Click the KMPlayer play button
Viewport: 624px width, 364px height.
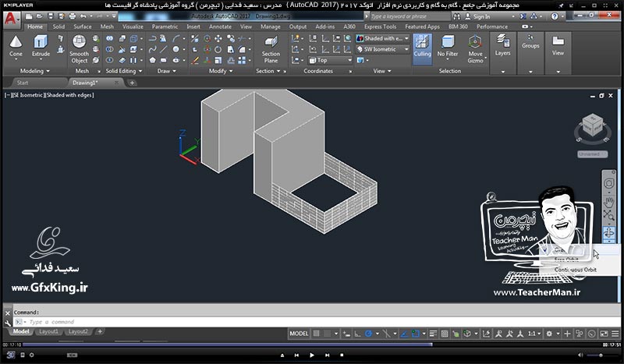[x=311, y=355]
